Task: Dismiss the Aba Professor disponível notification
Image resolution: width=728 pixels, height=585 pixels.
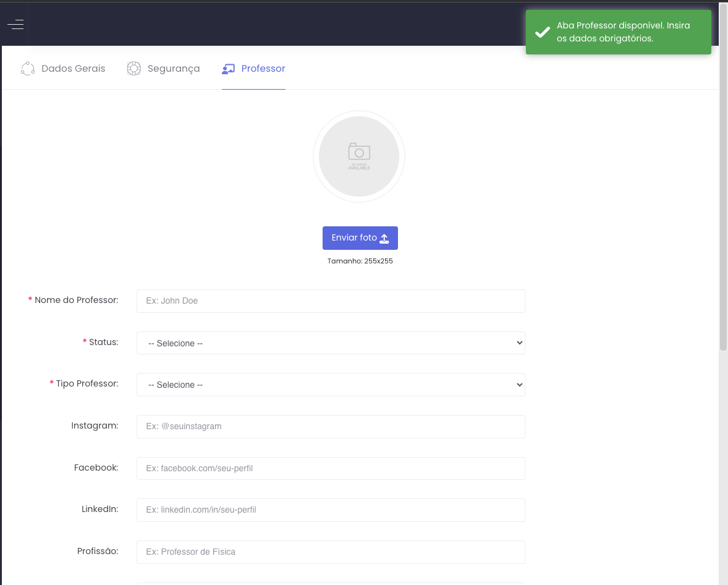Action: [x=618, y=32]
